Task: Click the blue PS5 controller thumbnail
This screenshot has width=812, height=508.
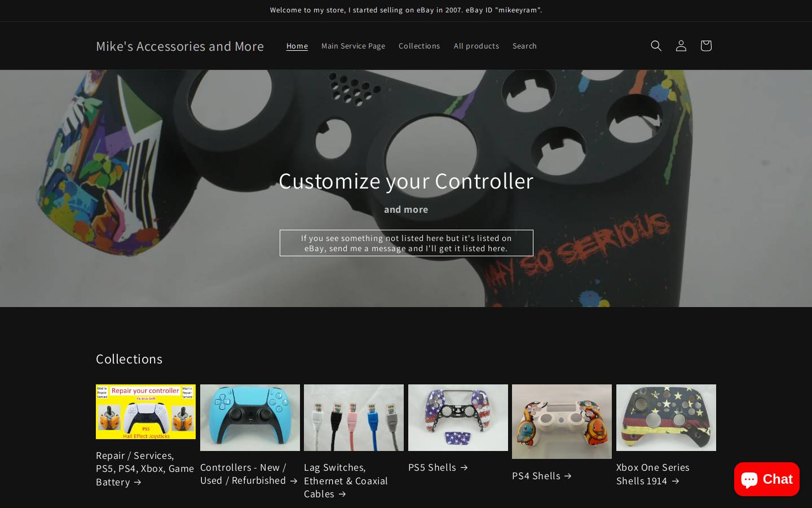Action: click(250, 418)
